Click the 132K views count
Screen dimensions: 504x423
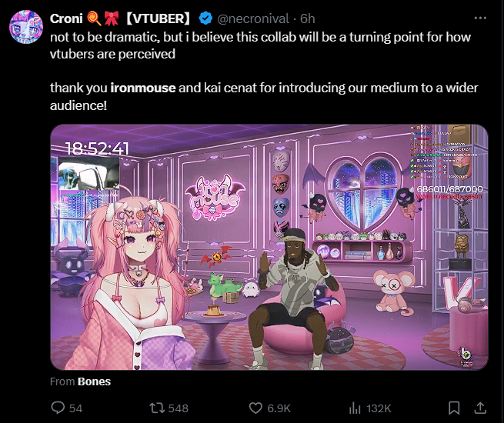coord(379,408)
